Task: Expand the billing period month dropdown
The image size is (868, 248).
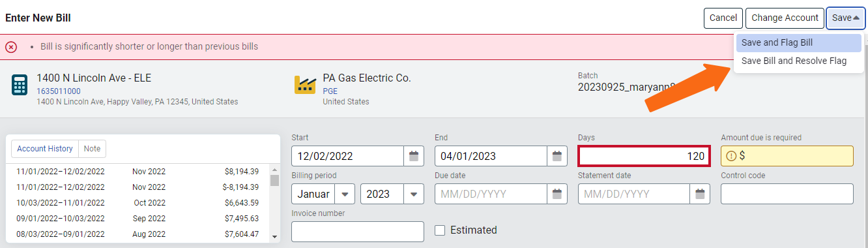Action: [x=345, y=194]
